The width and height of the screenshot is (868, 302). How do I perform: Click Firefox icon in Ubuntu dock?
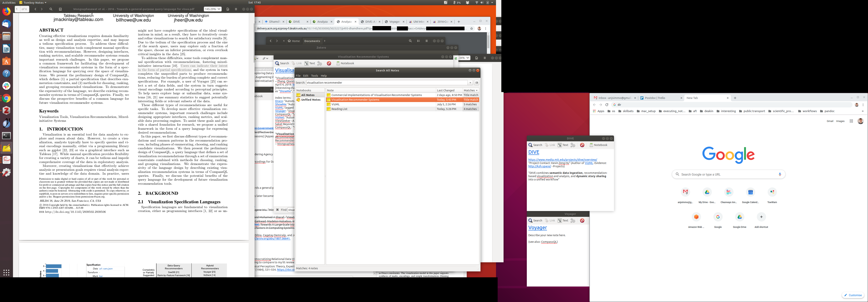click(x=6, y=11)
